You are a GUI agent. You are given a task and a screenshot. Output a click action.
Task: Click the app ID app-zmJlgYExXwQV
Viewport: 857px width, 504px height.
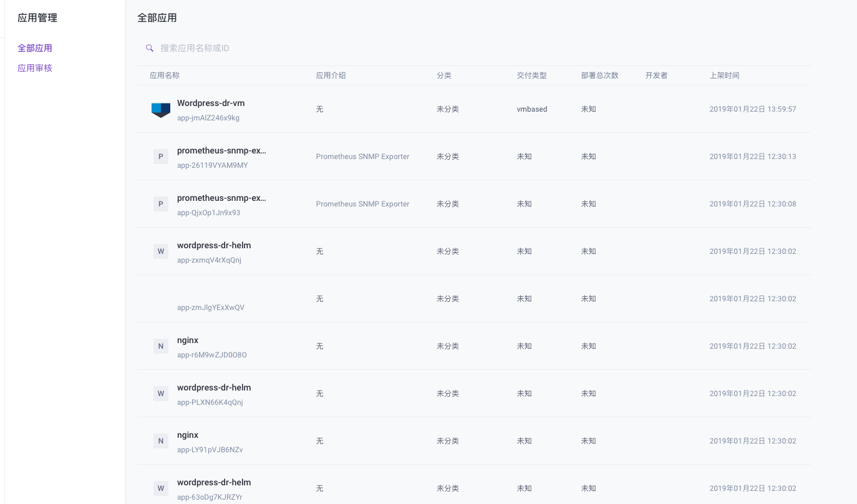pyautogui.click(x=211, y=308)
